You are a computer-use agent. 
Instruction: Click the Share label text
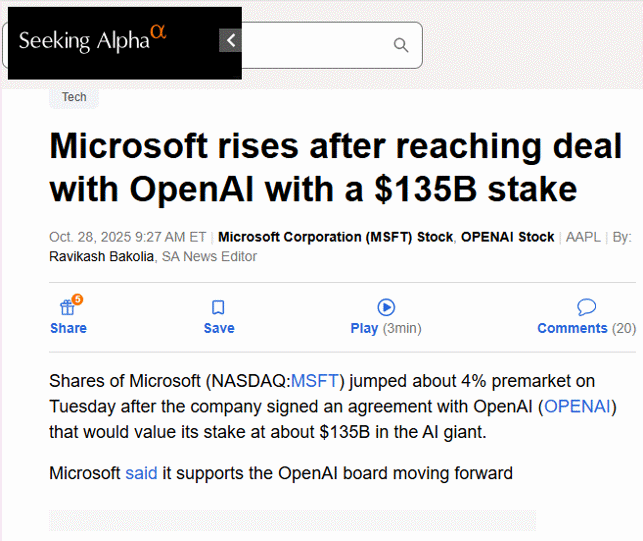pyautogui.click(x=68, y=328)
